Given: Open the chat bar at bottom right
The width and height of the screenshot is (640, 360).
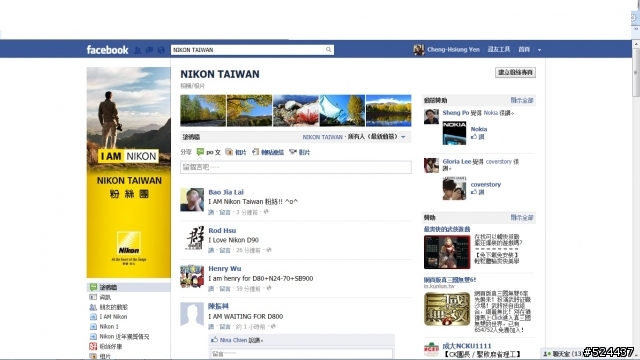Looking at the screenshot, I should coord(562,353).
